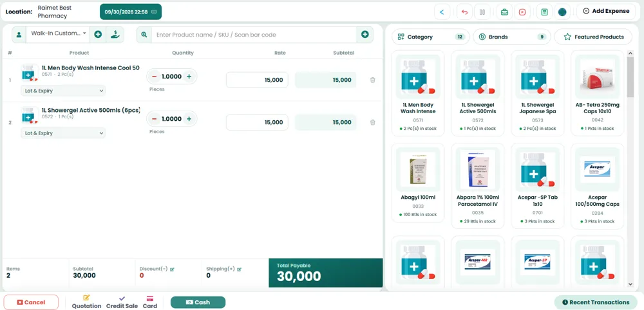Click the rate field for 1L Showergel Active
This screenshot has width=644, height=310.
click(x=257, y=122)
